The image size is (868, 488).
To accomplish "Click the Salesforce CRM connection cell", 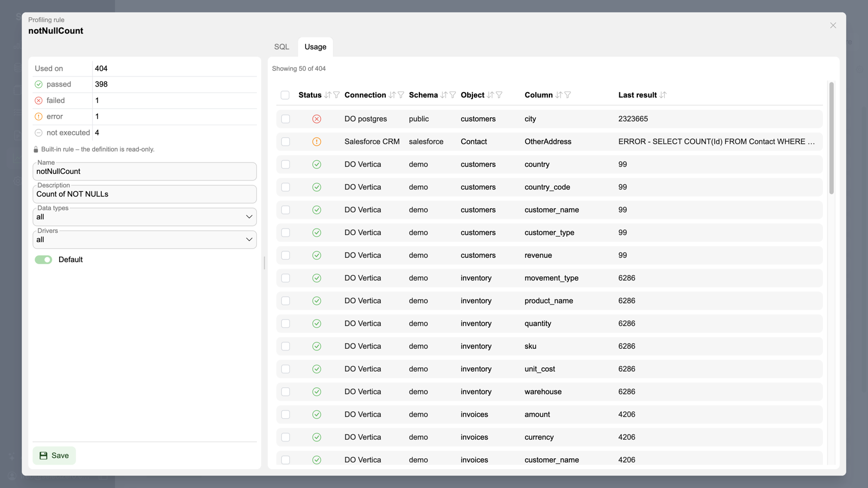I will (x=372, y=141).
